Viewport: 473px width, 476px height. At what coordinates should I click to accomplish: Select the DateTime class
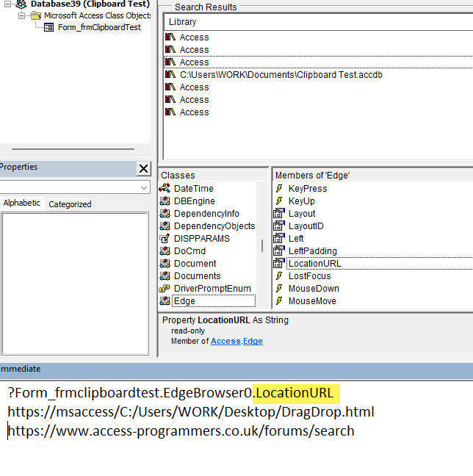[x=194, y=189]
